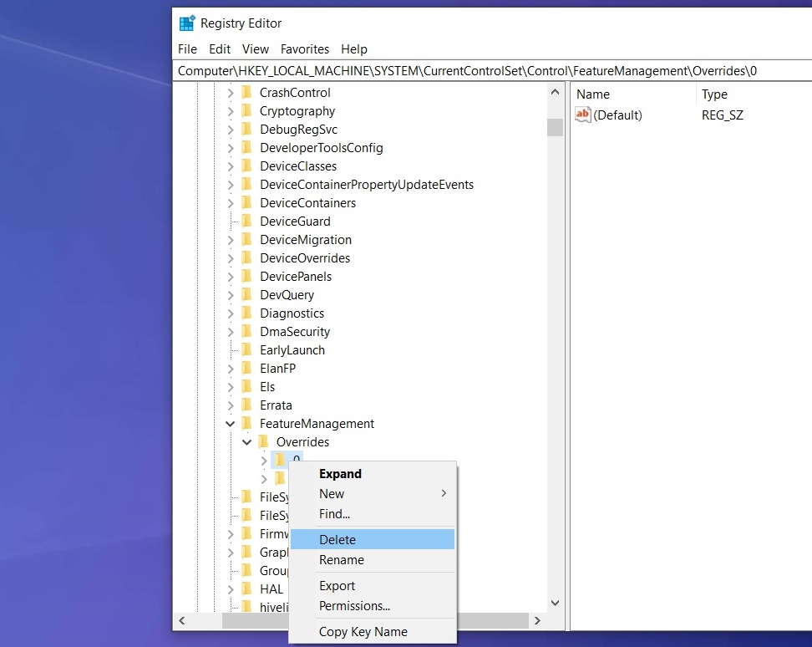812x647 pixels.
Task: Expand the Cryptography key
Action: tap(231, 111)
